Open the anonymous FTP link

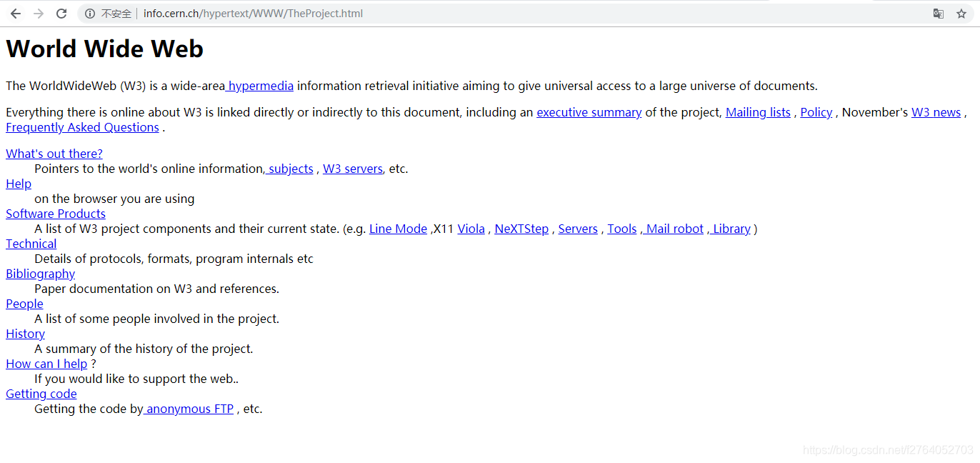tap(189, 409)
